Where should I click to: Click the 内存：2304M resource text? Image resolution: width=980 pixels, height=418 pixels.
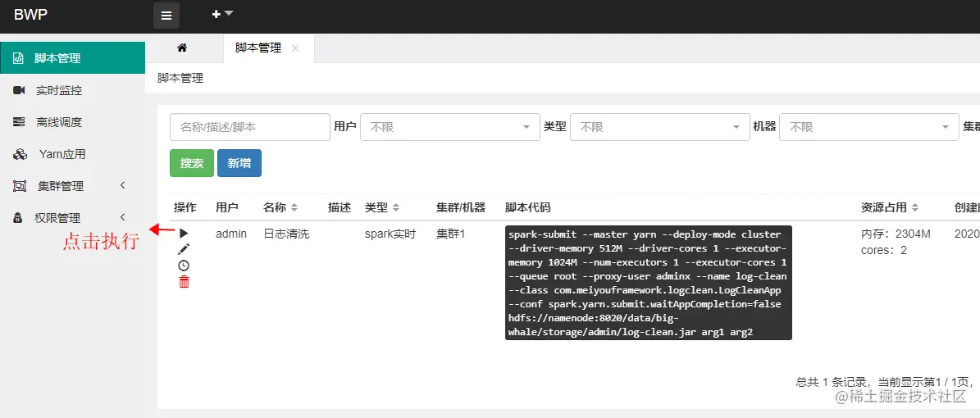pos(896,234)
